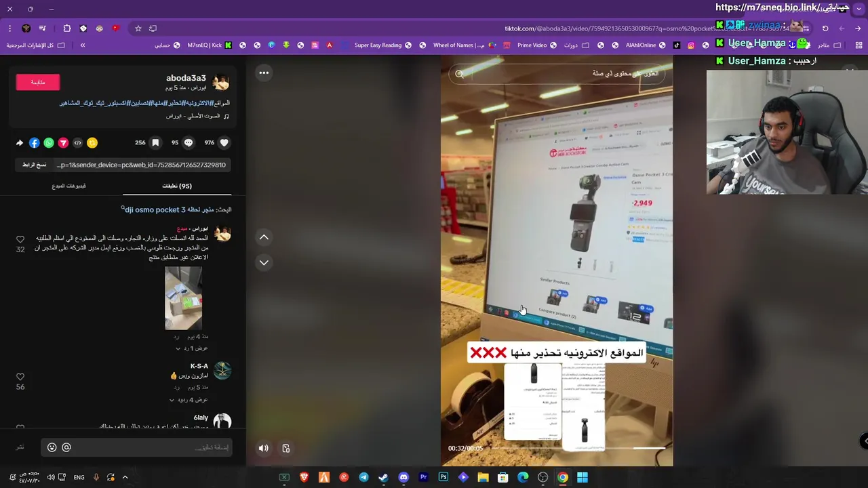Bookmark this page with the star icon
This screenshot has width=868, height=488.
(138, 28)
